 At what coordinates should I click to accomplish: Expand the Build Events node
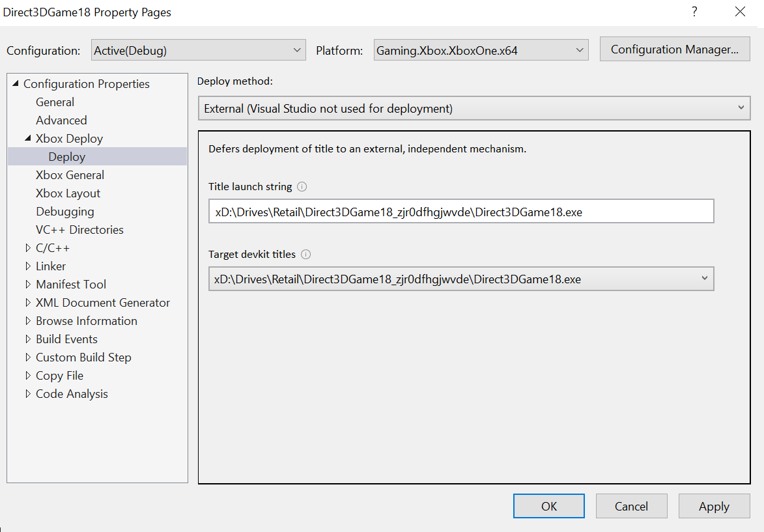[28, 339]
